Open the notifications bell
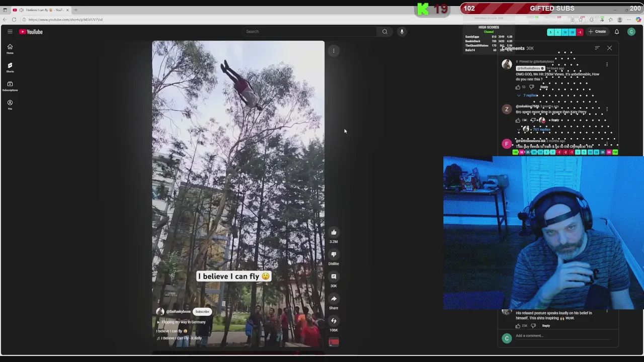This screenshot has width=644, height=362. point(617,32)
